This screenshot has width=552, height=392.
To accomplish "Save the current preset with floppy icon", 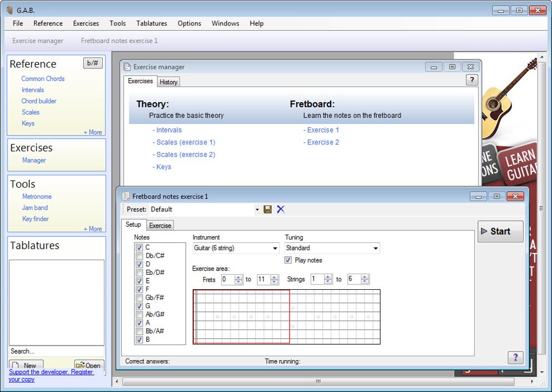I will [x=267, y=210].
